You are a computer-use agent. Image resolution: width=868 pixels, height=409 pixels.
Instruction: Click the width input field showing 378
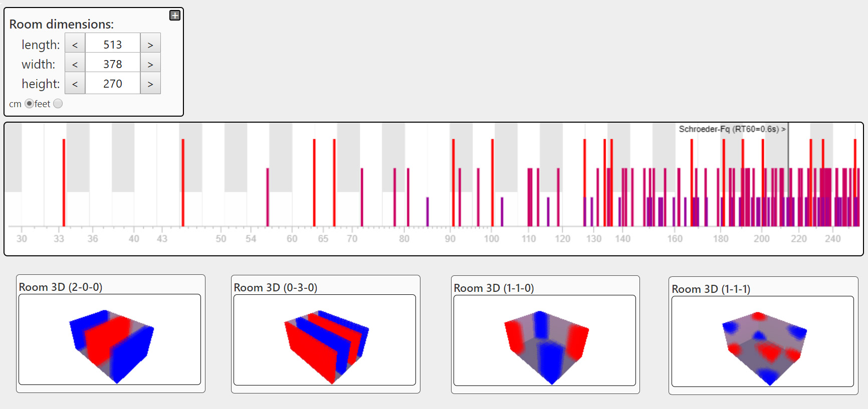point(113,64)
